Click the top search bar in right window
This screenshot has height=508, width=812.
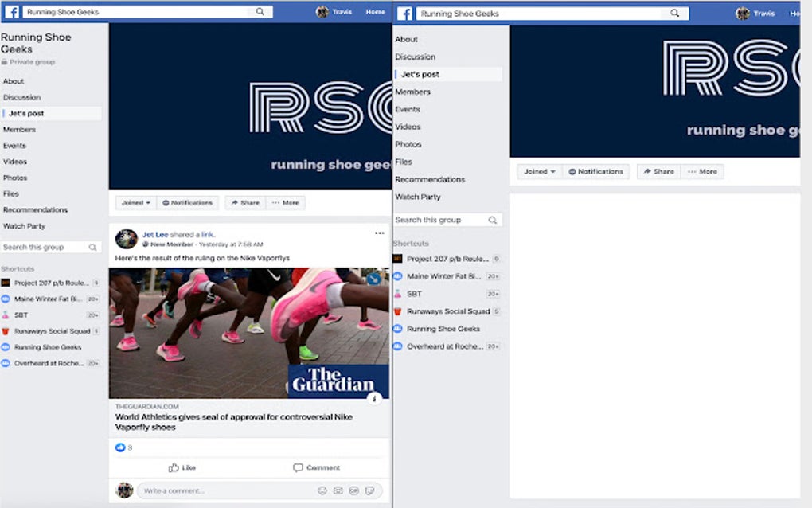pos(552,14)
